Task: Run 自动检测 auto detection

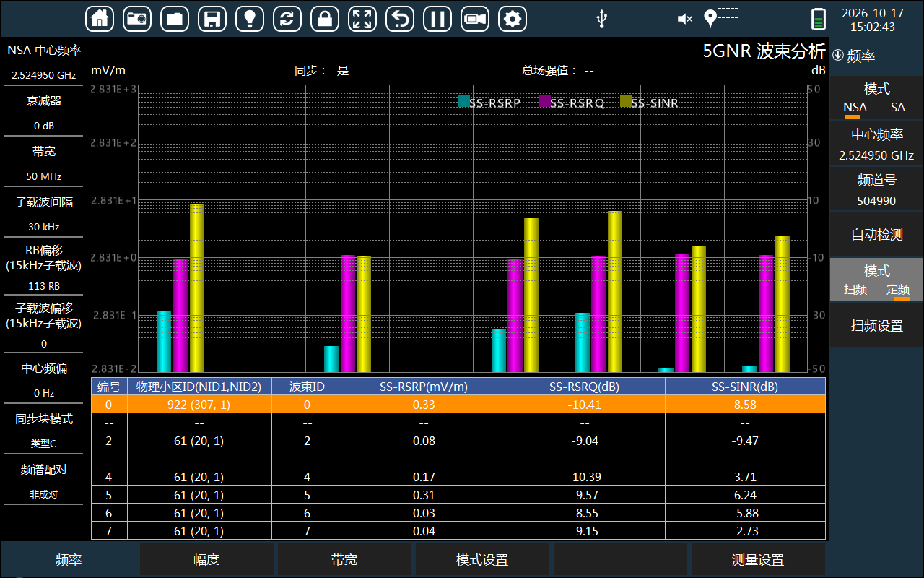Action: (876, 235)
